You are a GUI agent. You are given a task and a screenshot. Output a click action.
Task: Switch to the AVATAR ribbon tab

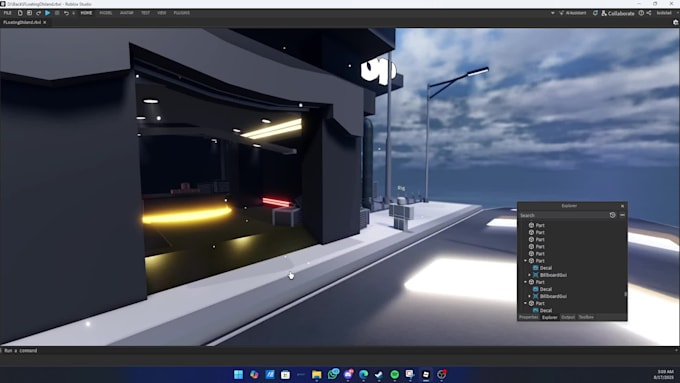[x=127, y=13]
